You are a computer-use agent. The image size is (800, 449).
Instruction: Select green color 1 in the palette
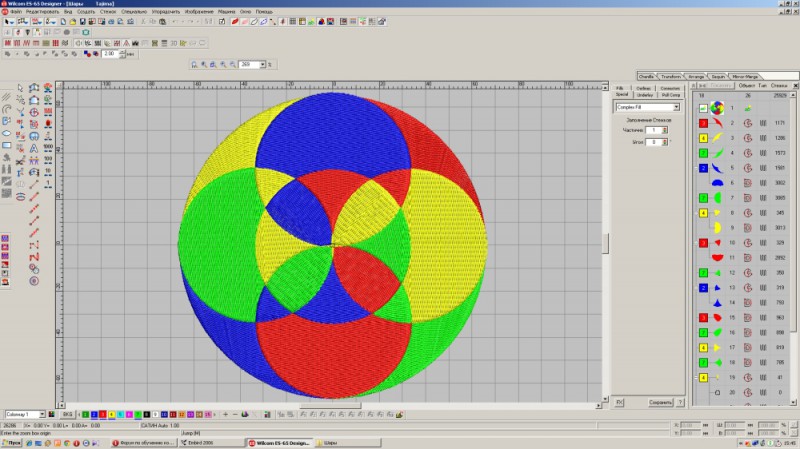85,414
